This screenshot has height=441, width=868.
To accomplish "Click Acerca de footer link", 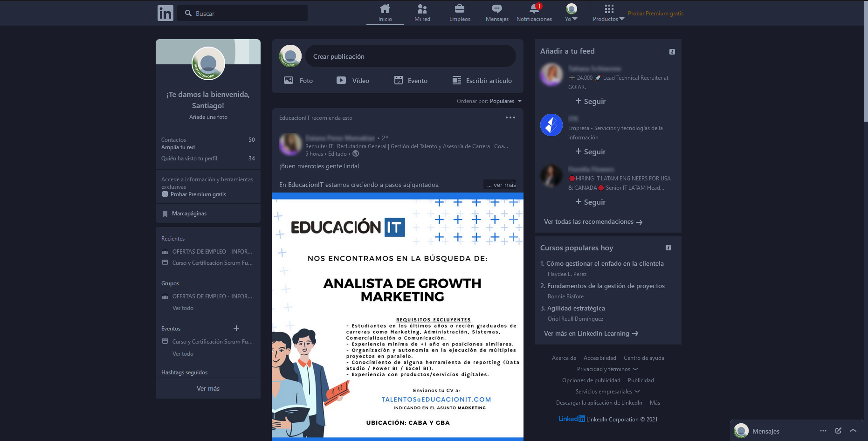I will click(x=564, y=358).
